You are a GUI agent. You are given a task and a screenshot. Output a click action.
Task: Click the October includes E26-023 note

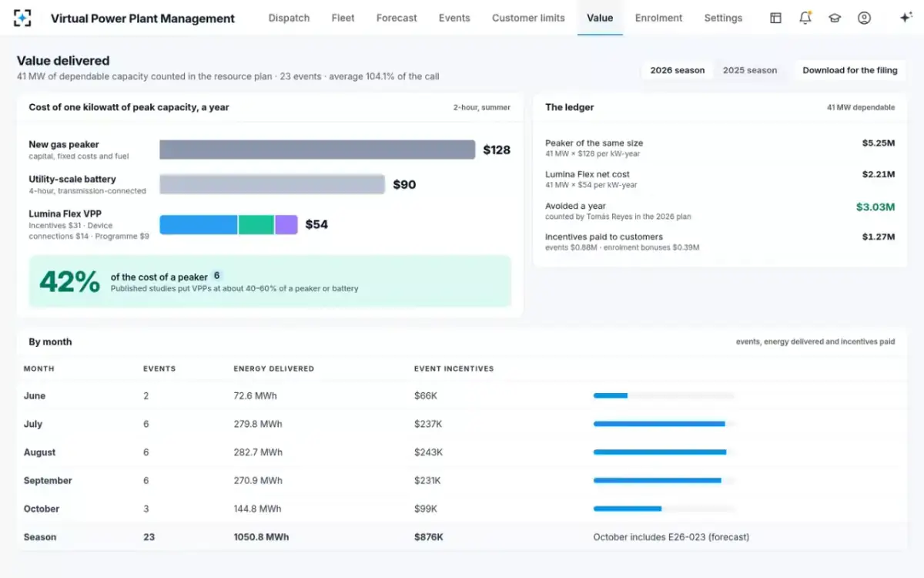click(x=671, y=537)
